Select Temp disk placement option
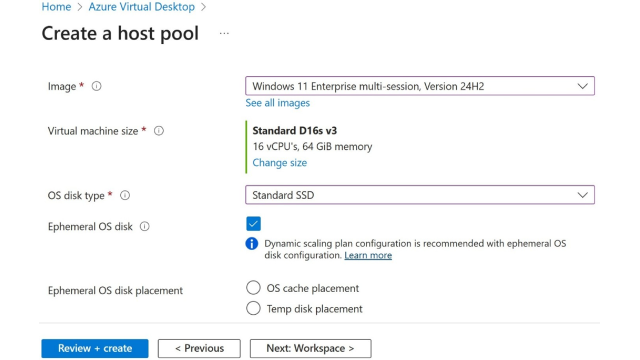The height and width of the screenshot is (360, 640). click(253, 308)
